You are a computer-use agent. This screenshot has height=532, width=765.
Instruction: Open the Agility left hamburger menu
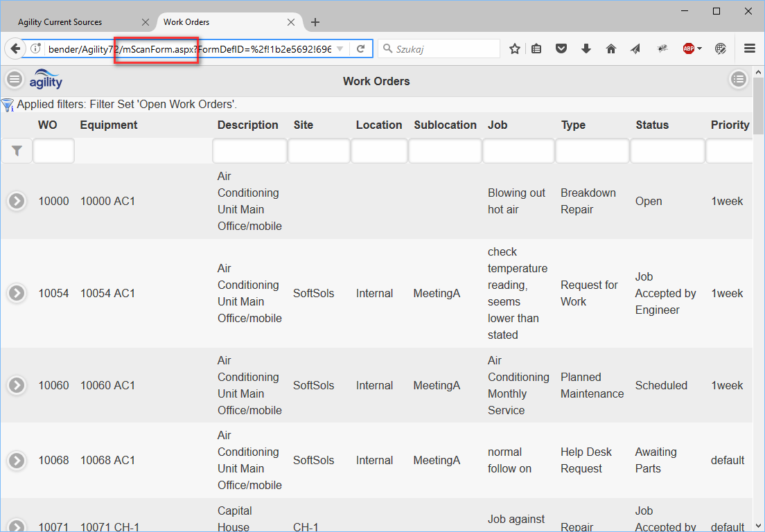[15, 80]
